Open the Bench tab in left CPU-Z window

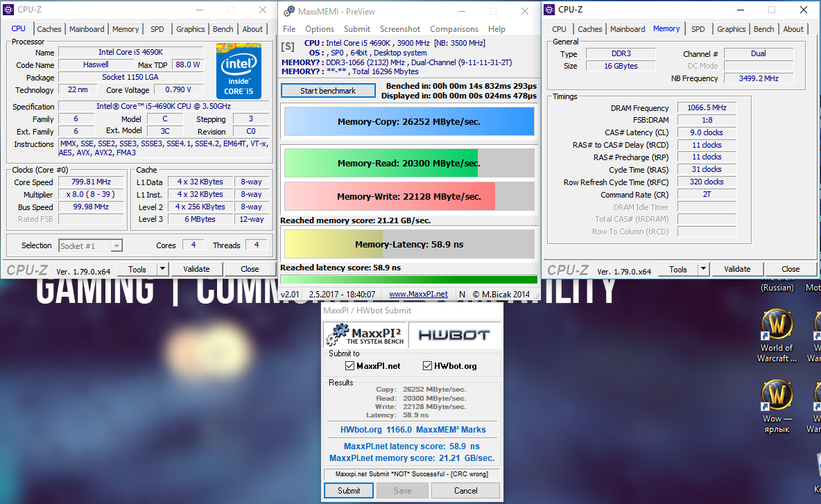pyautogui.click(x=223, y=29)
